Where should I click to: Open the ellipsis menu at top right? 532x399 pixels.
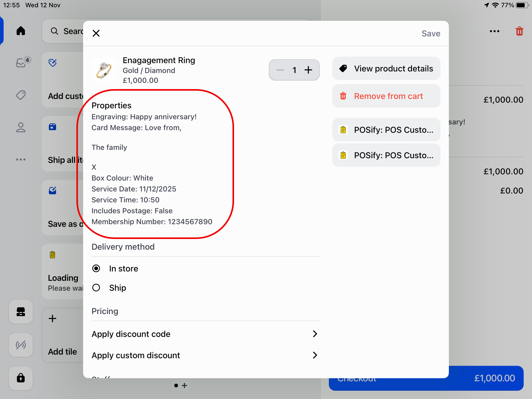(494, 31)
